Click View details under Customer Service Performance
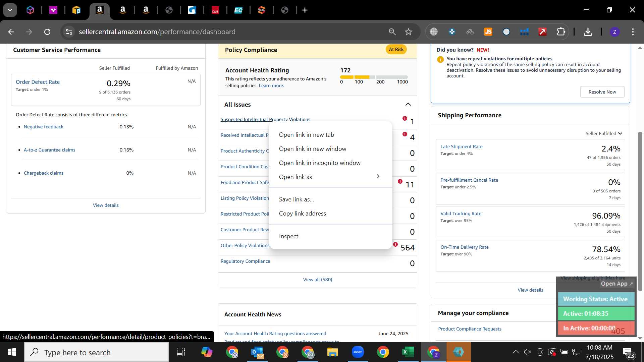 [106, 205]
